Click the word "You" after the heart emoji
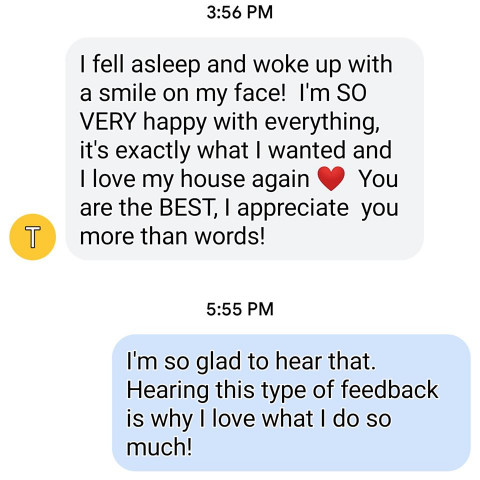Image resolution: width=480 pixels, height=480 pixels. 378,179
